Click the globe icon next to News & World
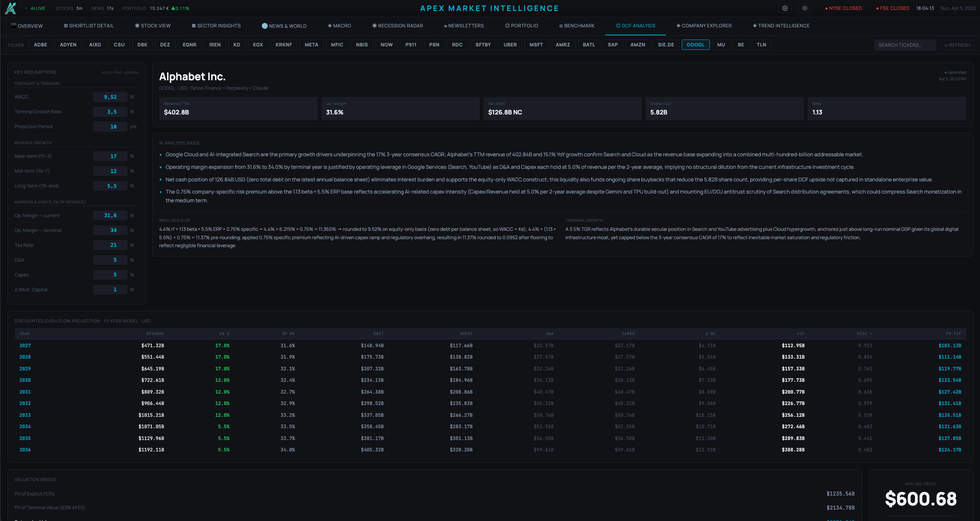 tap(264, 25)
